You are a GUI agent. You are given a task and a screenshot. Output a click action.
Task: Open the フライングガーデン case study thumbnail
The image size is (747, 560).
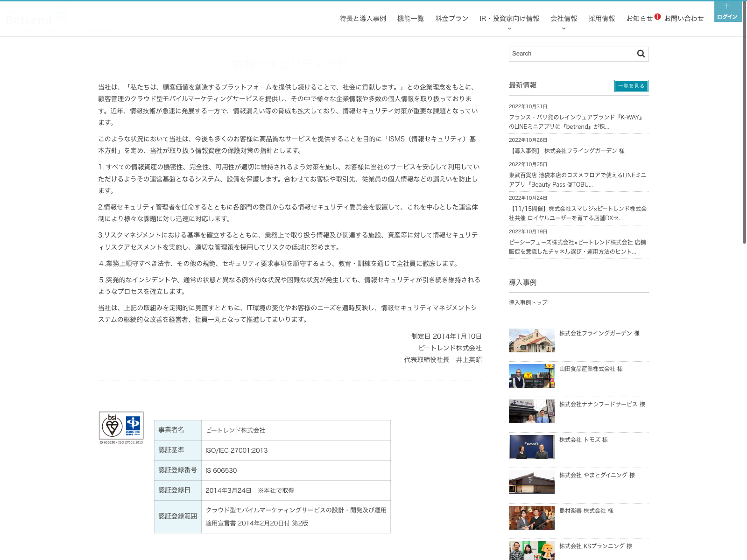pyautogui.click(x=532, y=340)
